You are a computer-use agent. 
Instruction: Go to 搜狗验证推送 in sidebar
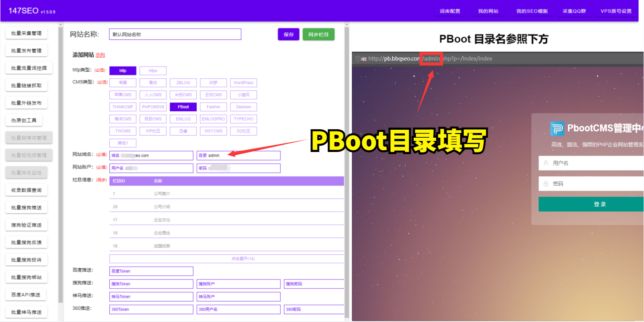(x=26, y=225)
